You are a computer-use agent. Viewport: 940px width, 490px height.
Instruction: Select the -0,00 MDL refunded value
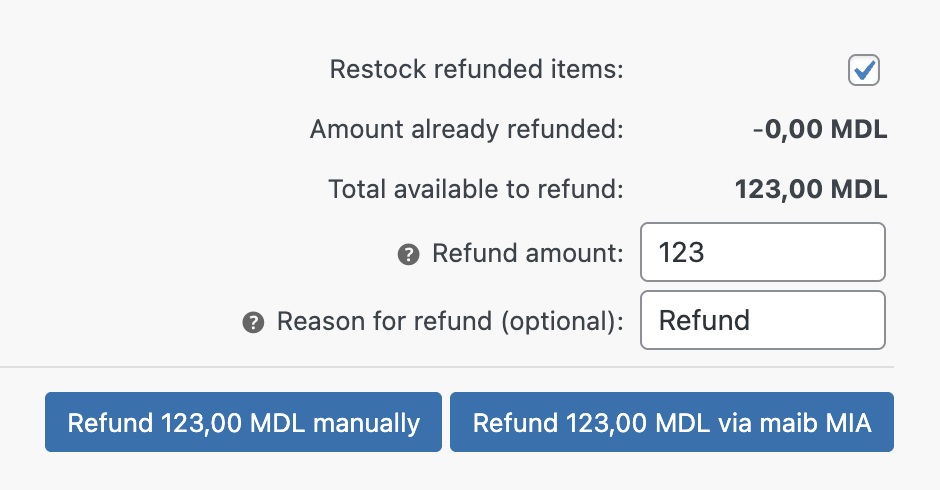tap(820, 130)
